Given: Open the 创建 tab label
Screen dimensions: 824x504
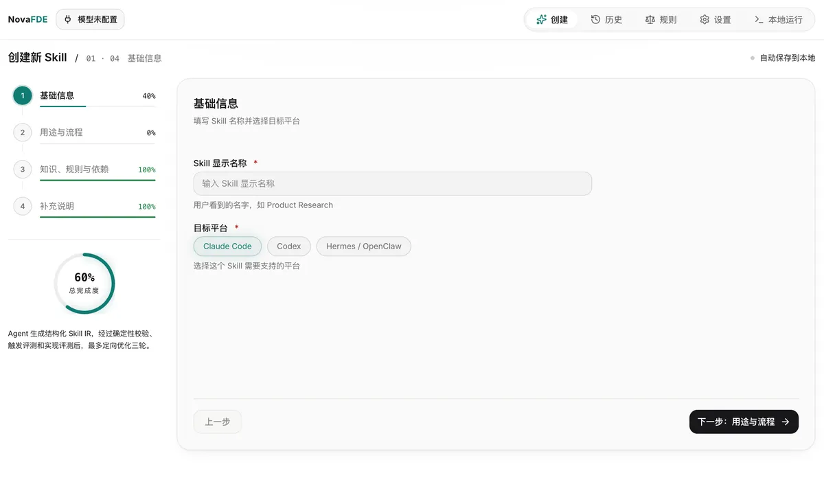Looking at the screenshot, I should 560,19.
